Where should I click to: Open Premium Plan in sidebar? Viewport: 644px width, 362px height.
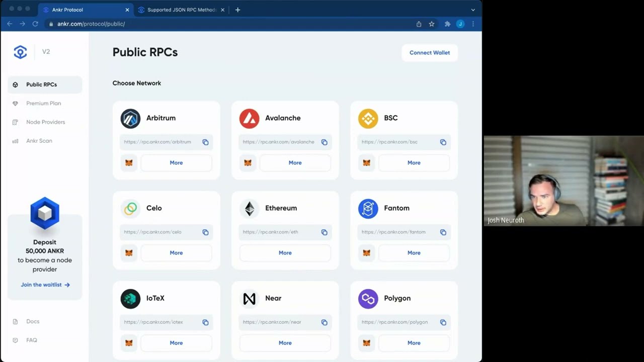(x=45, y=103)
